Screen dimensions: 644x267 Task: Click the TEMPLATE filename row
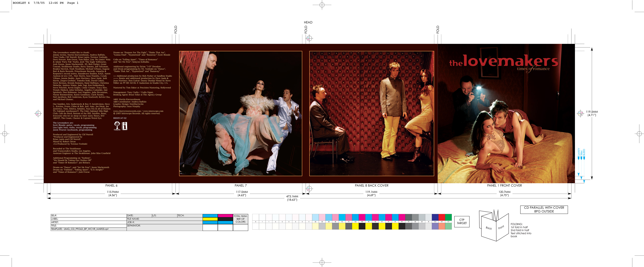coord(89,229)
